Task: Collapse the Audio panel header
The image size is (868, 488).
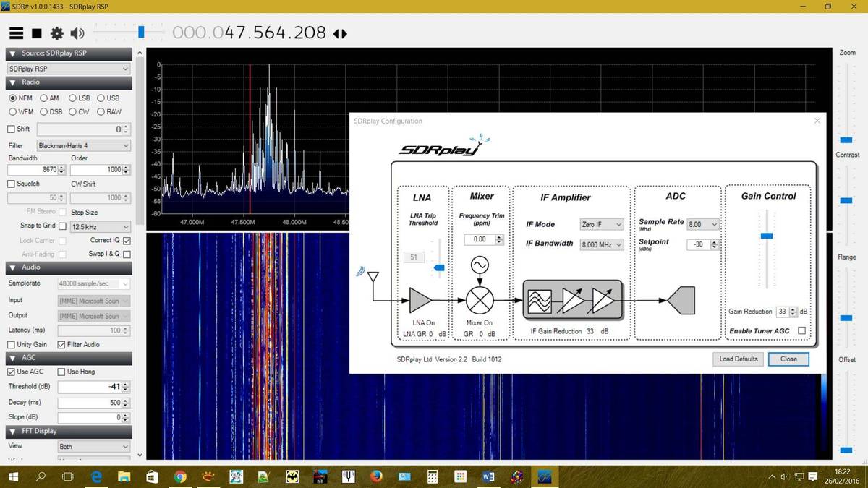Action: (69, 267)
